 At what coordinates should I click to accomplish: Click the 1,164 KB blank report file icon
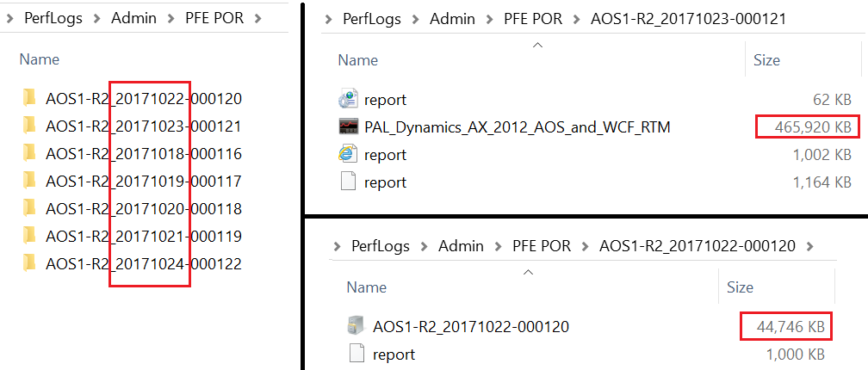pos(348,182)
